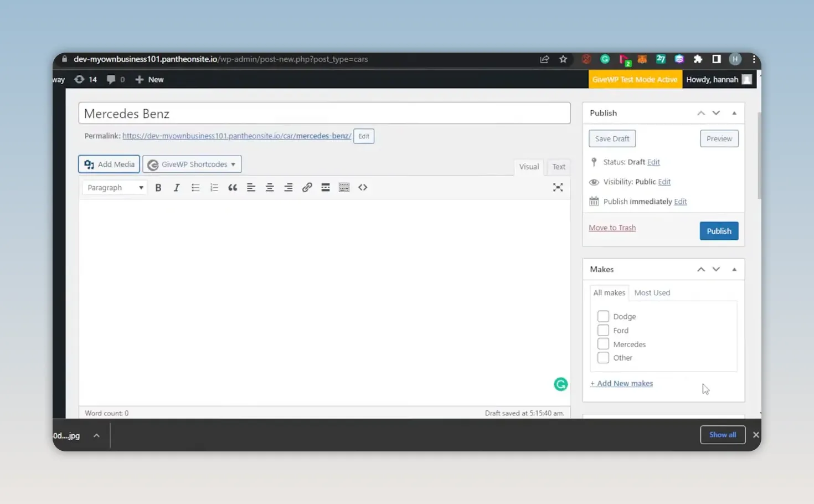Viewport: 814px width, 504px height.
Task: Share this page from address bar
Action: point(545,59)
